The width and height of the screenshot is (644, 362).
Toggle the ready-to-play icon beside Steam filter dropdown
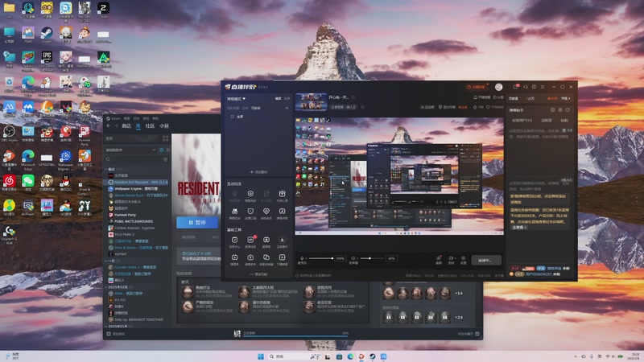pos(167,150)
